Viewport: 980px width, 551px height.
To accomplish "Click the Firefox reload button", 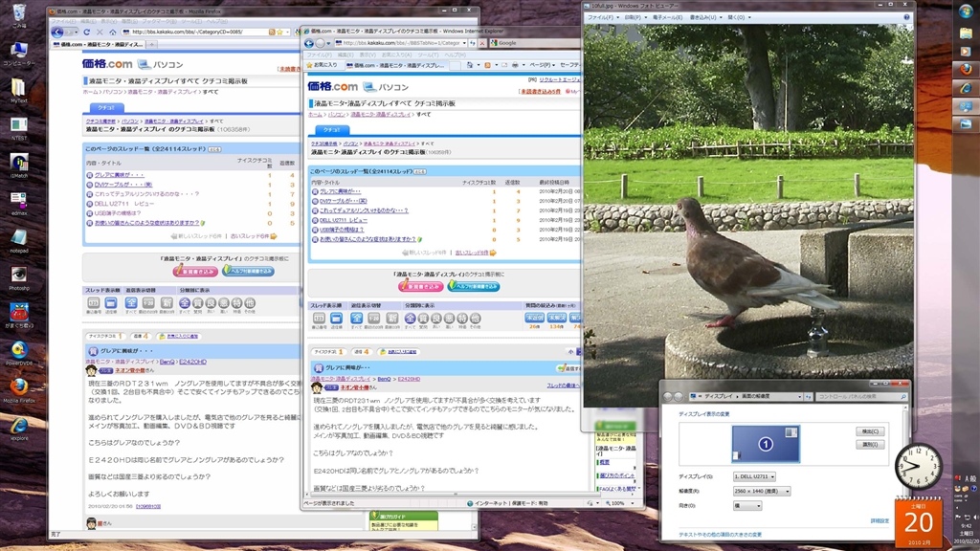I will pyautogui.click(x=86, y=32).
